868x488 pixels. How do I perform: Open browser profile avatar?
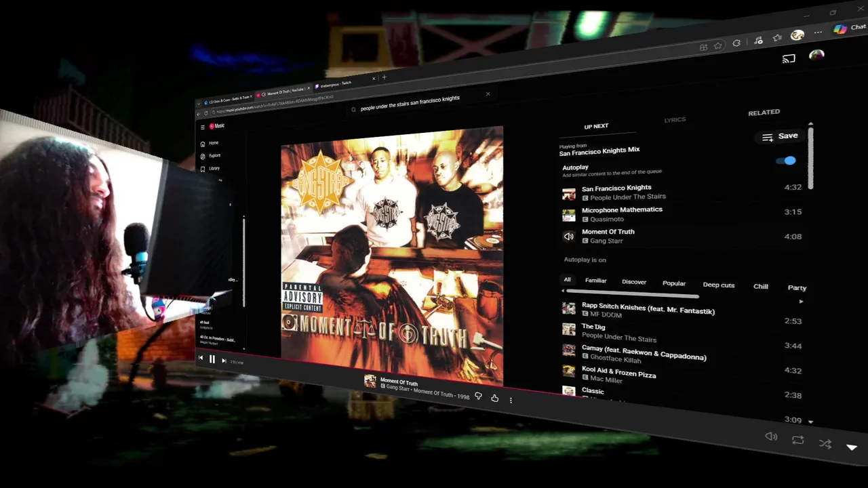(x=797, y=35)
